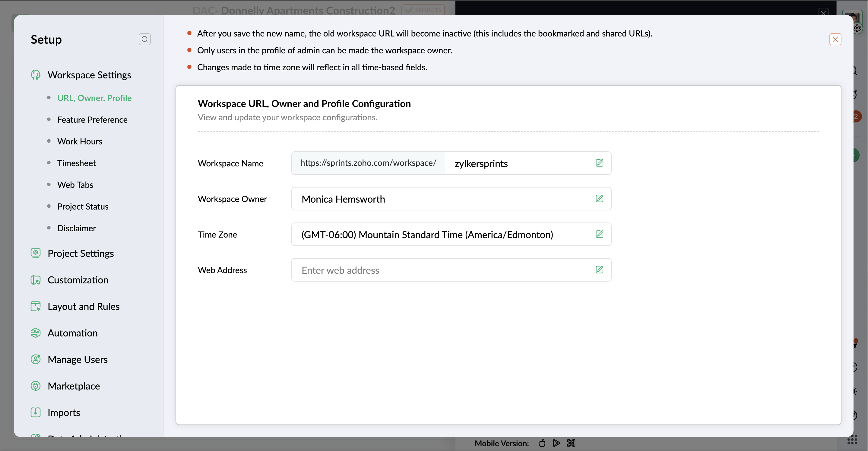Viewport: 868px width, 451px height.
Task: Expand the Imports section
Action: [x=64, y=412]
